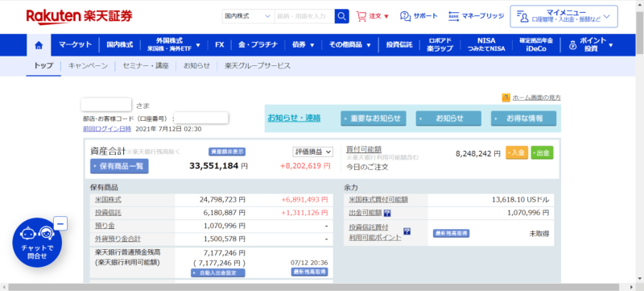Open the 国内株式 search category dropdown

click(248, 16)
